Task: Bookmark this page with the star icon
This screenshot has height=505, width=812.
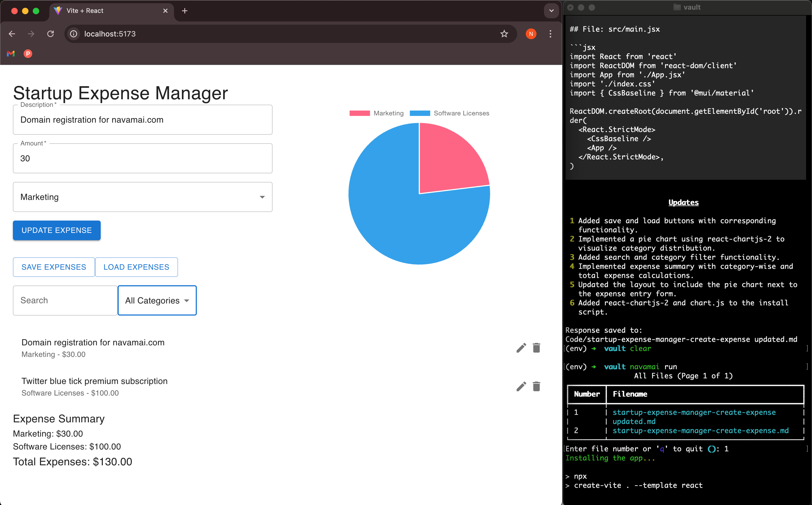Action: [504, 34]
